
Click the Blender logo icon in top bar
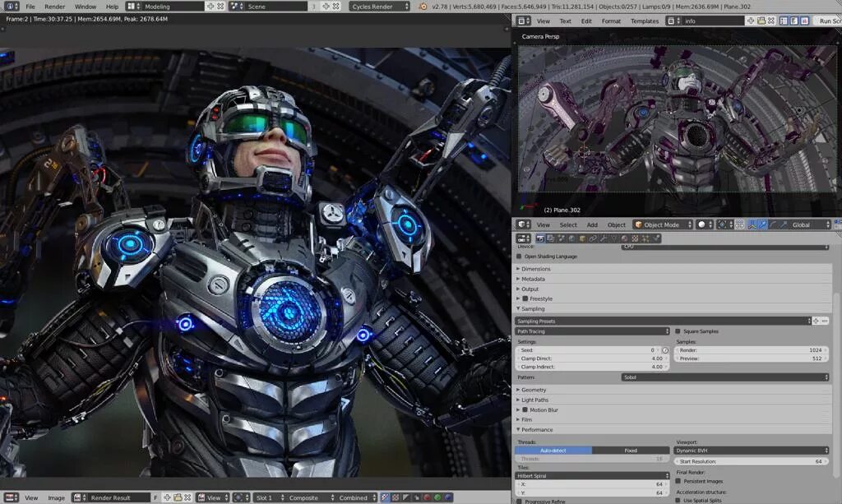423,7
